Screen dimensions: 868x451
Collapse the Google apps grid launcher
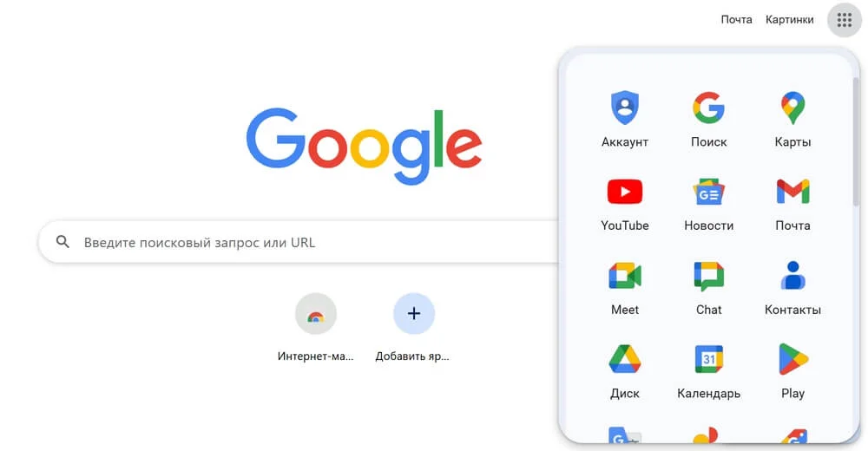click(845, 20)
